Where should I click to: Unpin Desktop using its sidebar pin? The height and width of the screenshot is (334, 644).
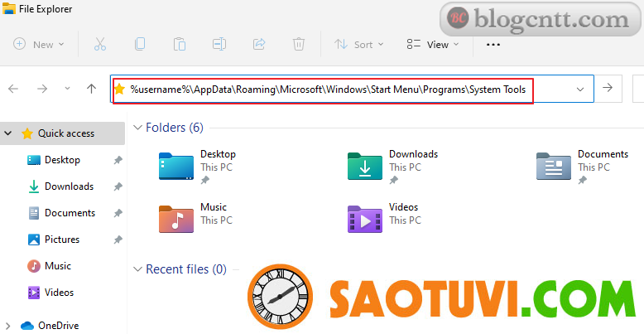click(x=118, y=161)
